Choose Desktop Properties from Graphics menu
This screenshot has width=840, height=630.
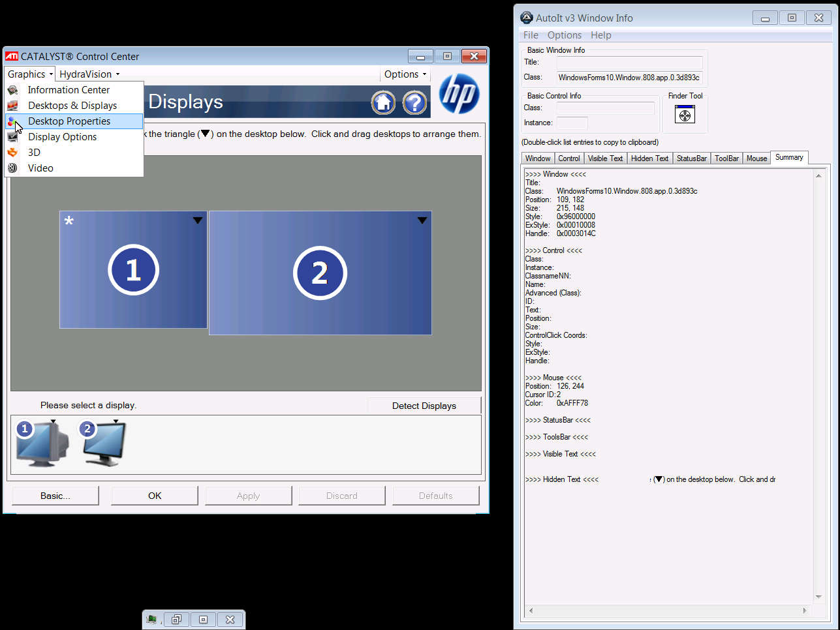[x=69, y=121]
